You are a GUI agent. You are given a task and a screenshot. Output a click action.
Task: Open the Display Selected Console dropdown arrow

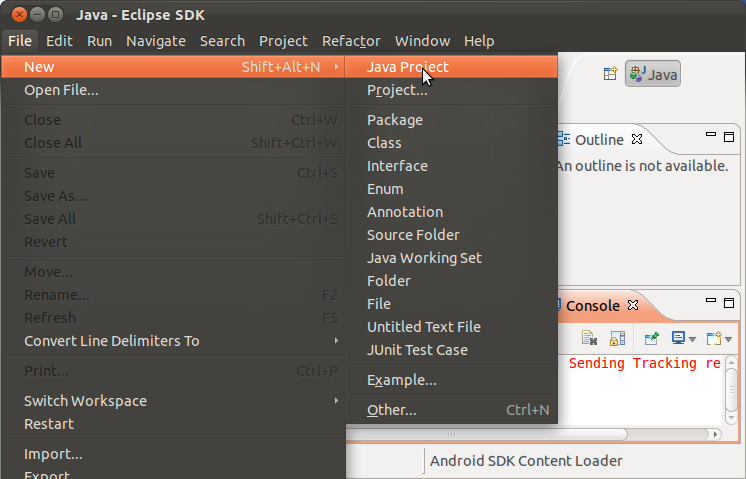(692, 340)
